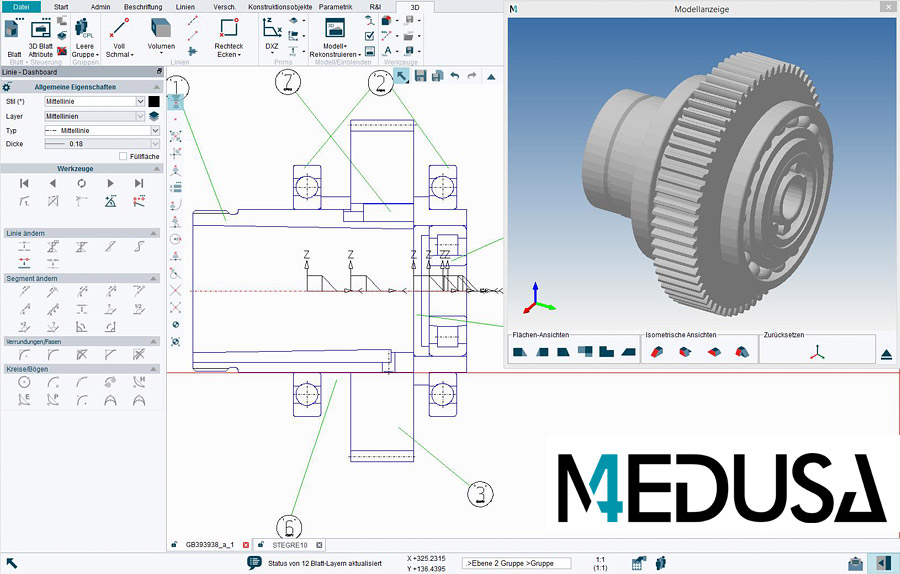
Task: Collapse the ribbon with the up triangle
Action: [x=491, y=76]
